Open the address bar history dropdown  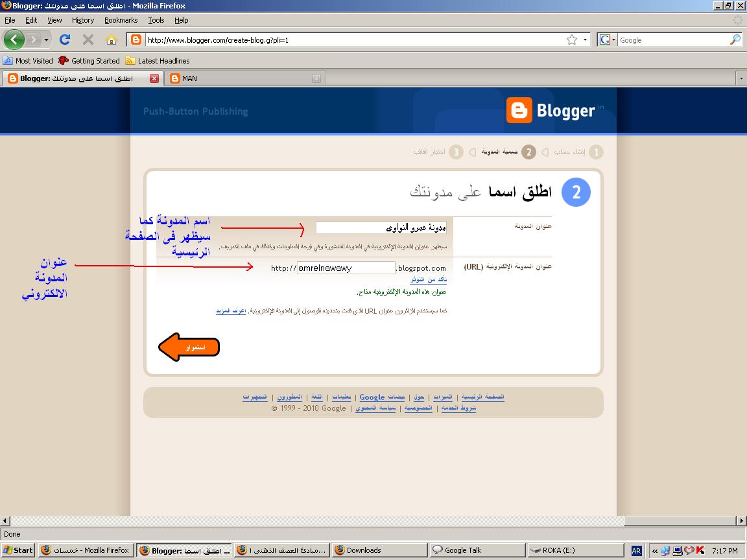[x=585, y=40]
